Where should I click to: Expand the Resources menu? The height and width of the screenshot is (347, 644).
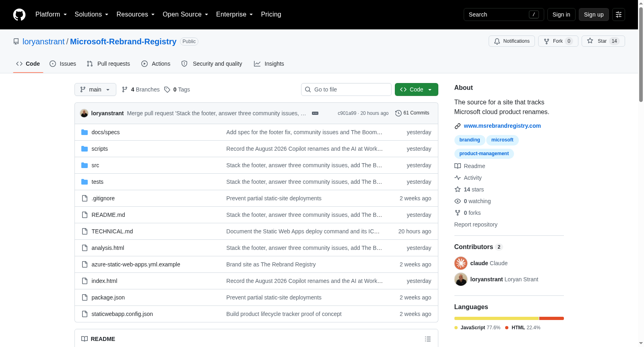click(135, 15)
